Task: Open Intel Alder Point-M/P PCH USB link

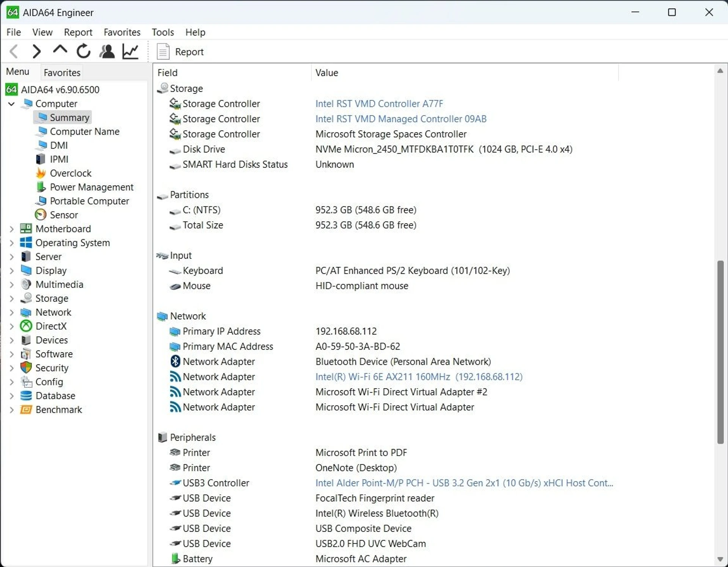Action: (x=464, y=483)
